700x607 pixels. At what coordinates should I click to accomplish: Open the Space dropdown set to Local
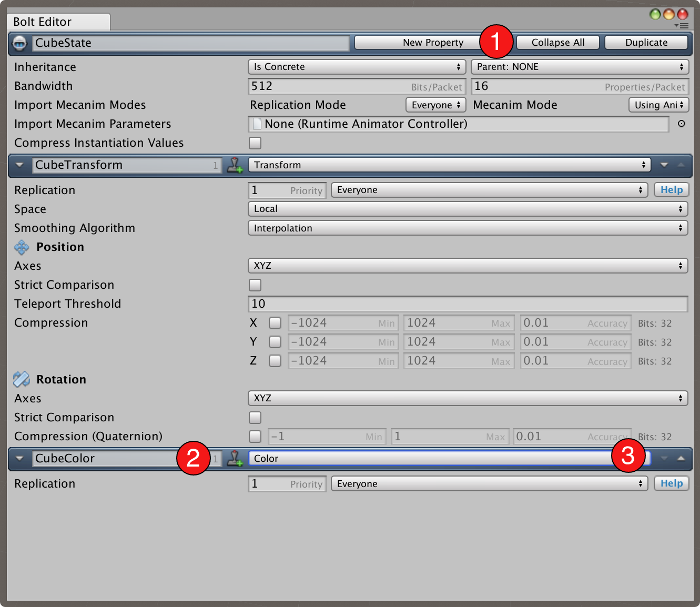coord(468,209)
